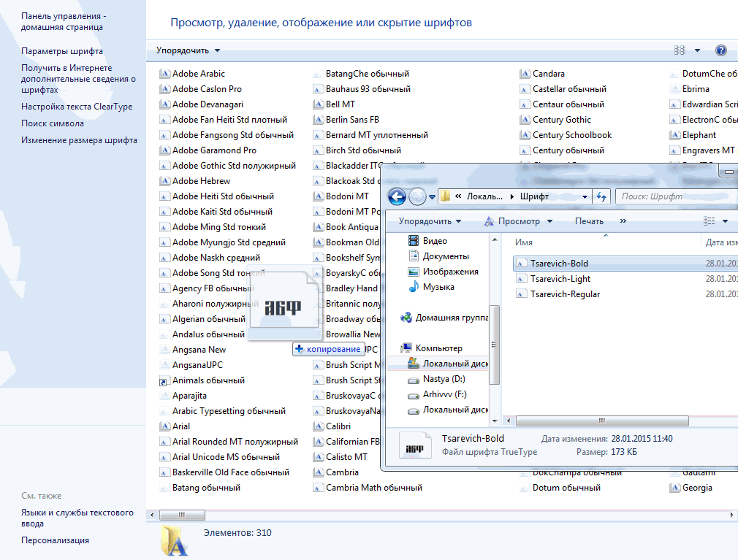This screenshot has height=560, width=738.
Task: Open the Видео library
Action: 428,241
